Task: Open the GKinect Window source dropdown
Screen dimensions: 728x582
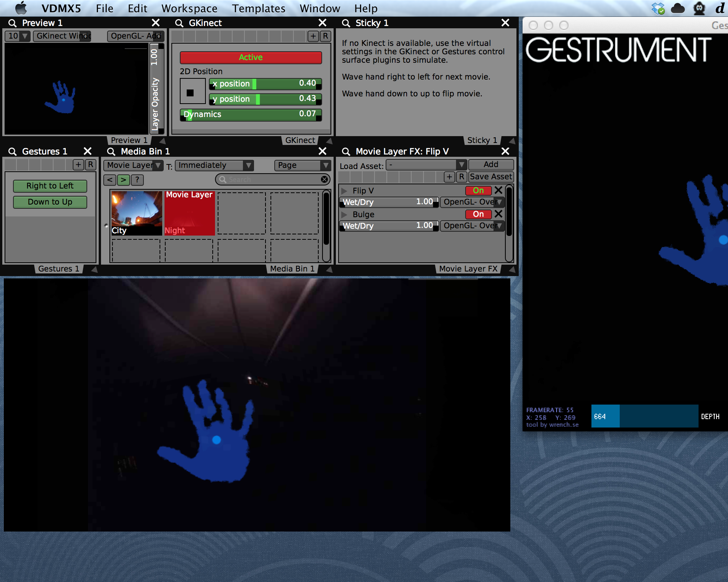Action: 62,36
